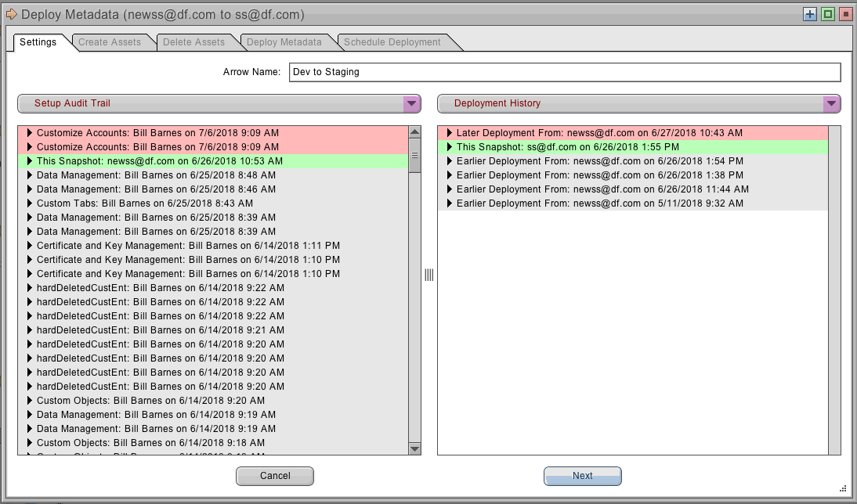Expand Custom Tabs 6/25/2018 8:43 AM entry
Viewport: 857px width, 504px height.
(x=30, y=203)
